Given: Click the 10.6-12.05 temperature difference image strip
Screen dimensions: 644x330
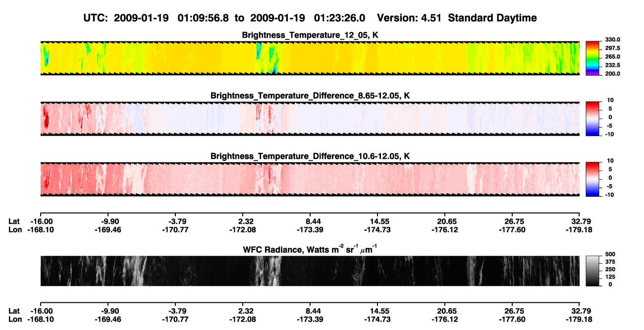Looking at the screenshot, I should point(310,179).
